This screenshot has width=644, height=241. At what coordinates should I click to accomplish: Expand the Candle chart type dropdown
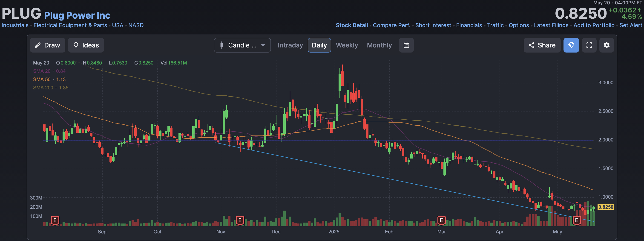[242, 45]
